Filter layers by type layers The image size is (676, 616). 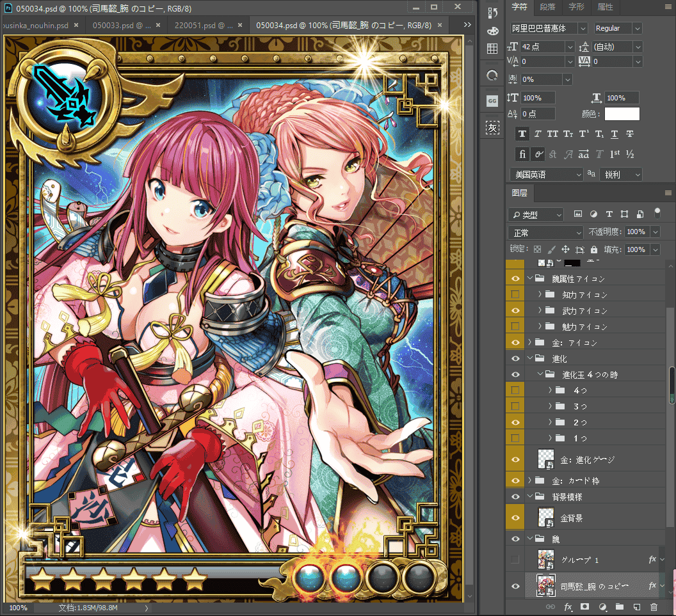click(x=609, y=214)
